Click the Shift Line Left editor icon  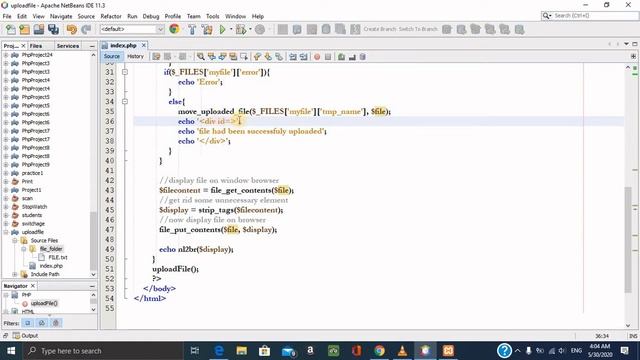[293, 57]
